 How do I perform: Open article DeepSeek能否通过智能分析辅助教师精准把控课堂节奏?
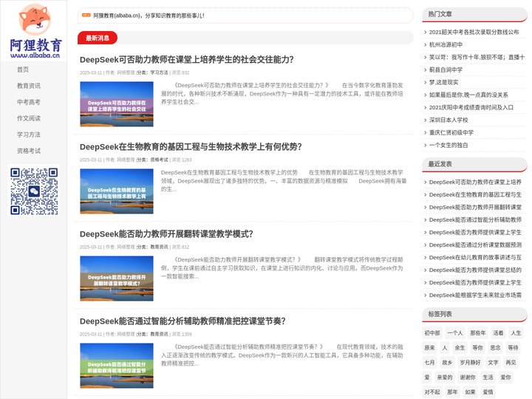[x=183, y=321]
